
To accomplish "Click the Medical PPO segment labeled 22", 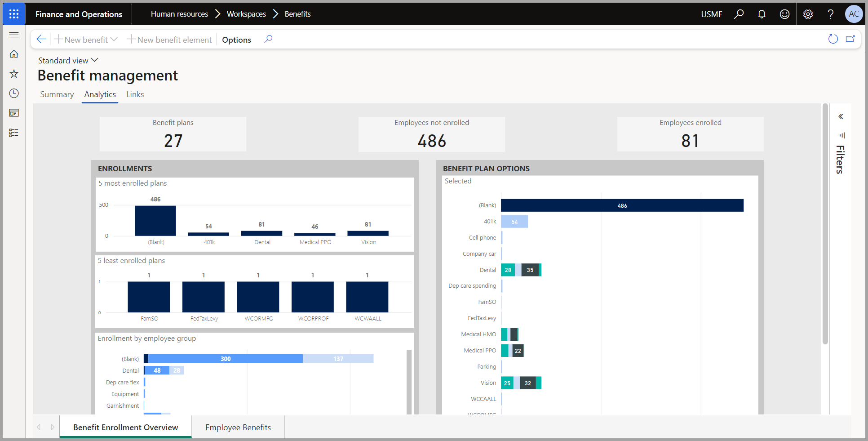I will pyautogui.click(x=518, y=351).
